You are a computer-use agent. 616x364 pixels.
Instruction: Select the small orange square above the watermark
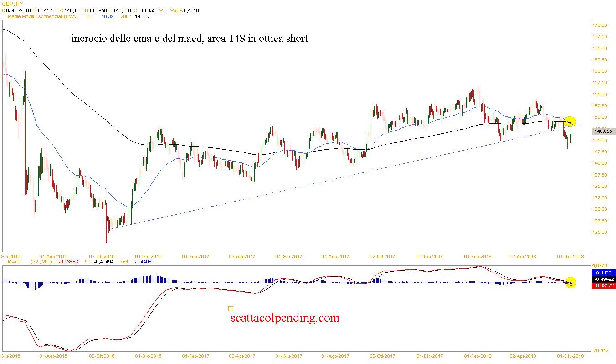pos(231,308)
